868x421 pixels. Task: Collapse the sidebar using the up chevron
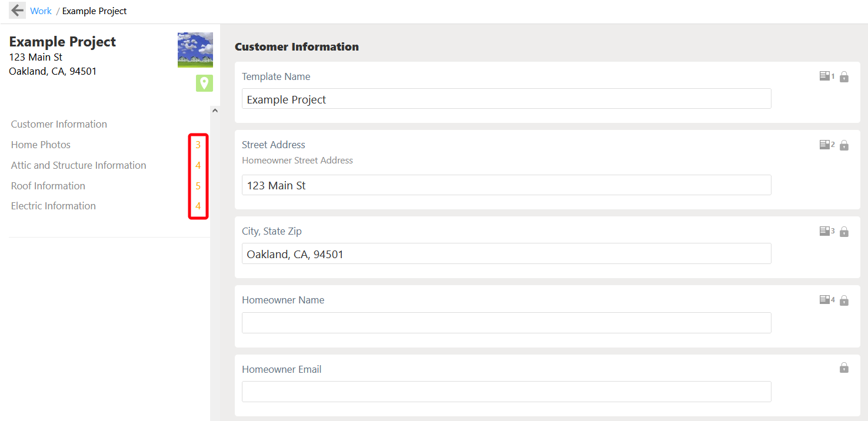215,111
